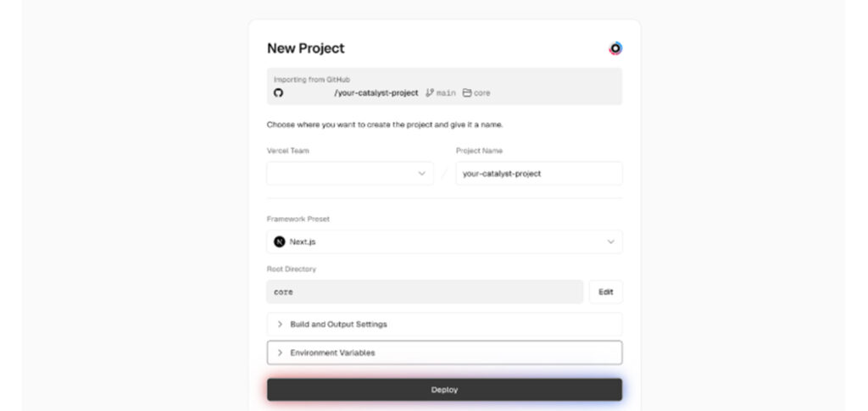868x411 pixels.
Task: Expand Build and Output Settings
Action: pos(444,325)
